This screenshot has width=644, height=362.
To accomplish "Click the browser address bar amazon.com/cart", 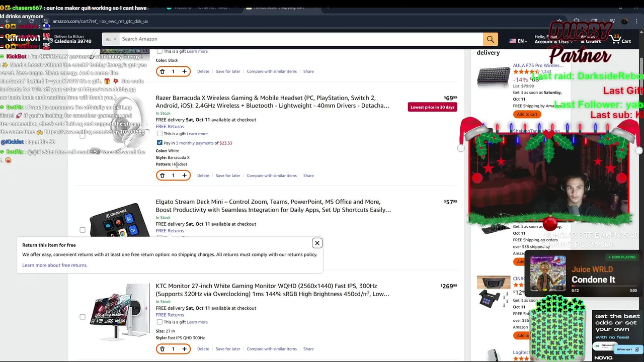I will 100,21.
